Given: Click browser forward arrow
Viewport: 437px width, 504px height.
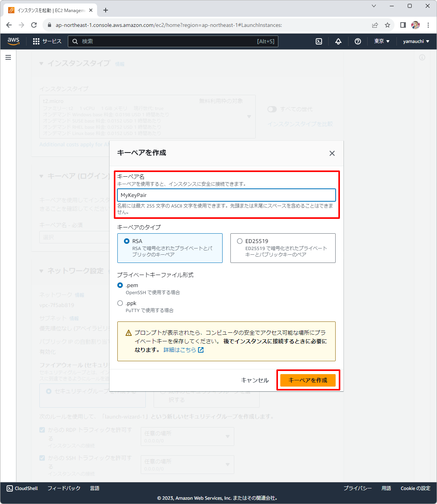Looking at the screenshot, I should (21, 25).
